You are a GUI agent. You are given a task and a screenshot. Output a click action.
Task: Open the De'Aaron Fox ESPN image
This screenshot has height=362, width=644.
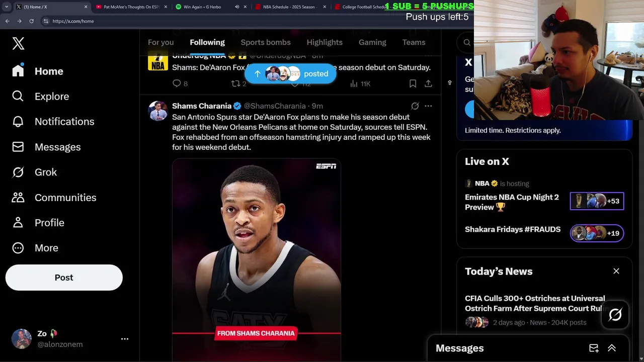pyautogui.click(x=257, y=260)
